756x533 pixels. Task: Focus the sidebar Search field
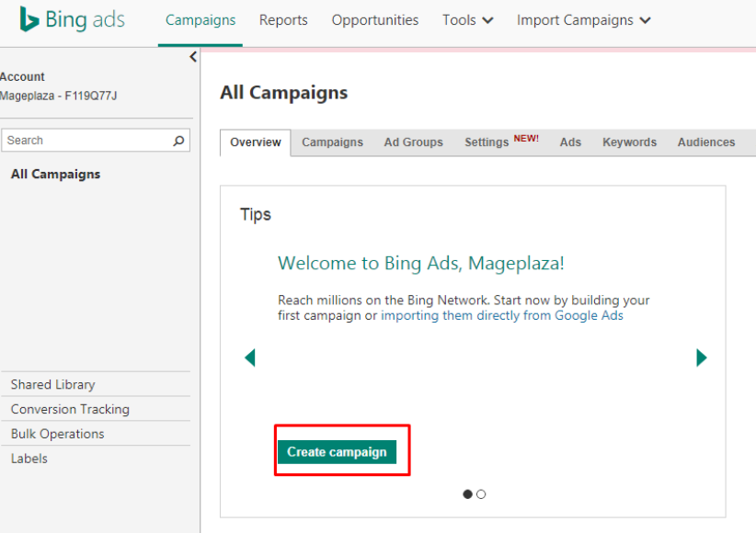pyautogui.click(x=96, y=141)
